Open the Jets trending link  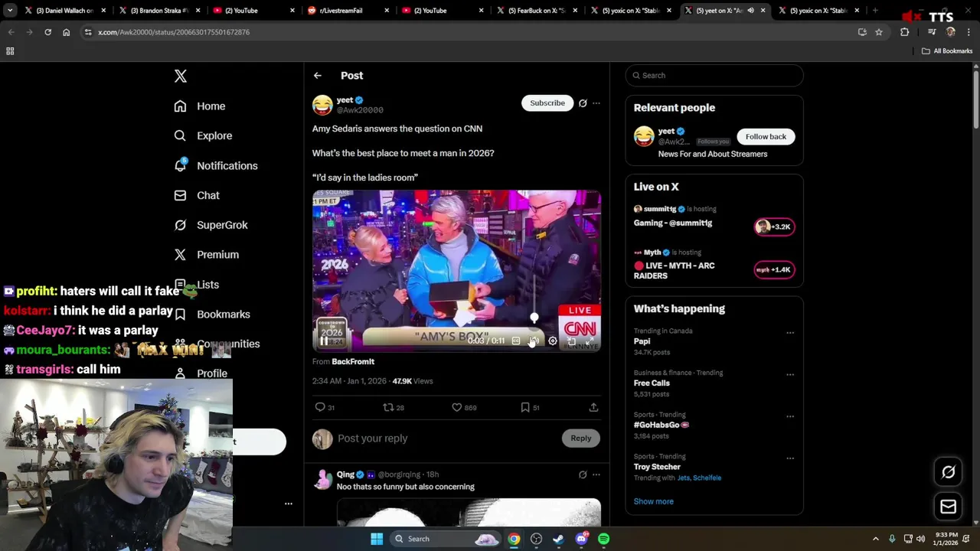(682, 478)
